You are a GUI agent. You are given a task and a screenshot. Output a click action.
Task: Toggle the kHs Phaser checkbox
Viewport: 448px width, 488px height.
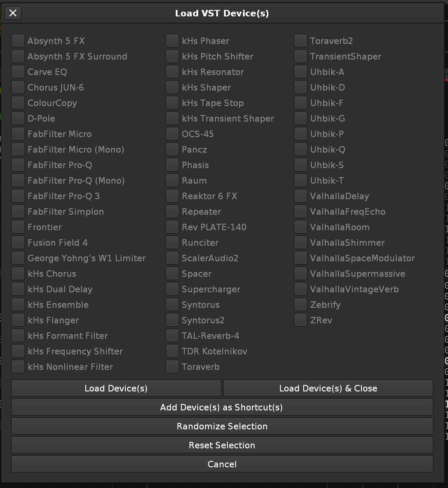(172, 41)
